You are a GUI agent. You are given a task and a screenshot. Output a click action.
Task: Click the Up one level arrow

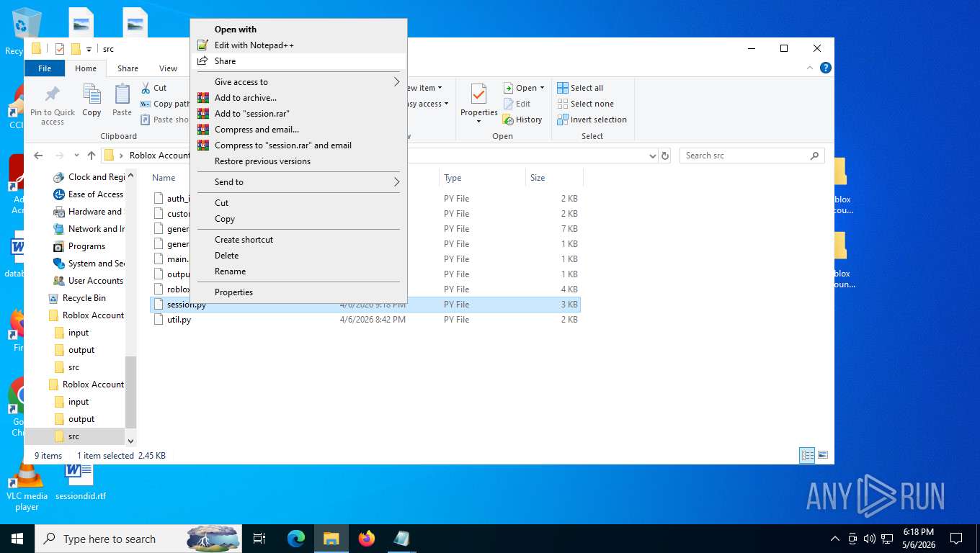coord(92,156)
